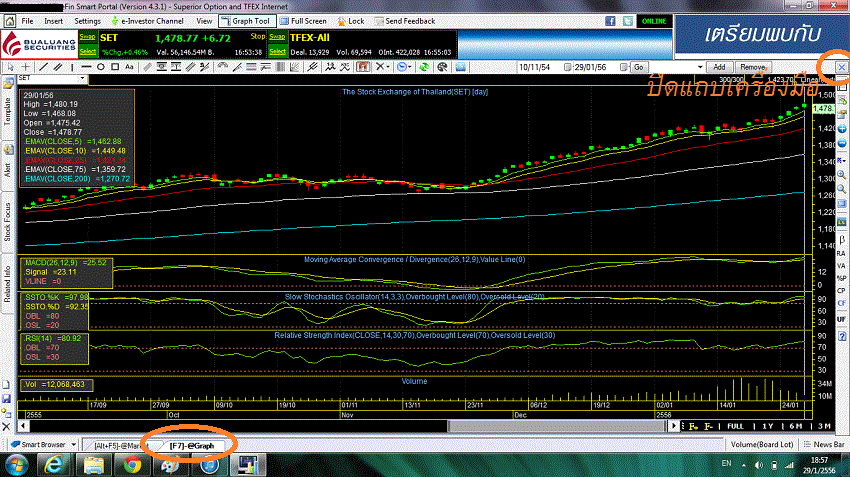
Task: Pick the circle drawing tool
Action: pyautogui.click(x=101, y=67)
